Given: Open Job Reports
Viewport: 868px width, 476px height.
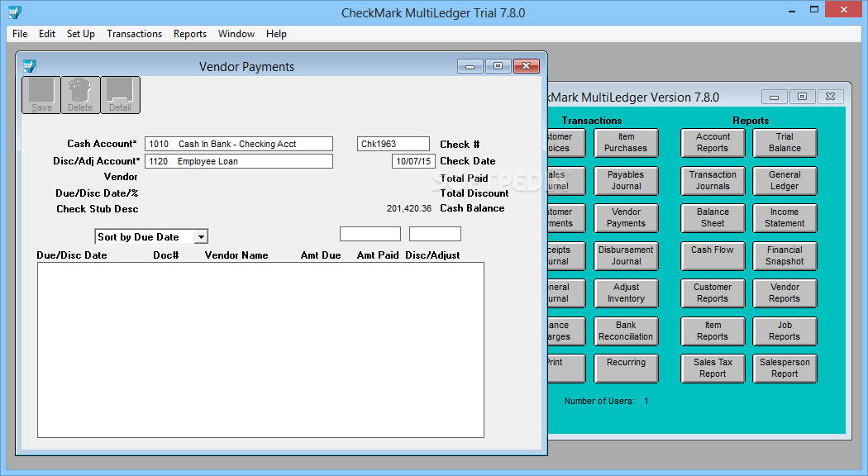Looking at the screenshot, I should tap(785, 331).
